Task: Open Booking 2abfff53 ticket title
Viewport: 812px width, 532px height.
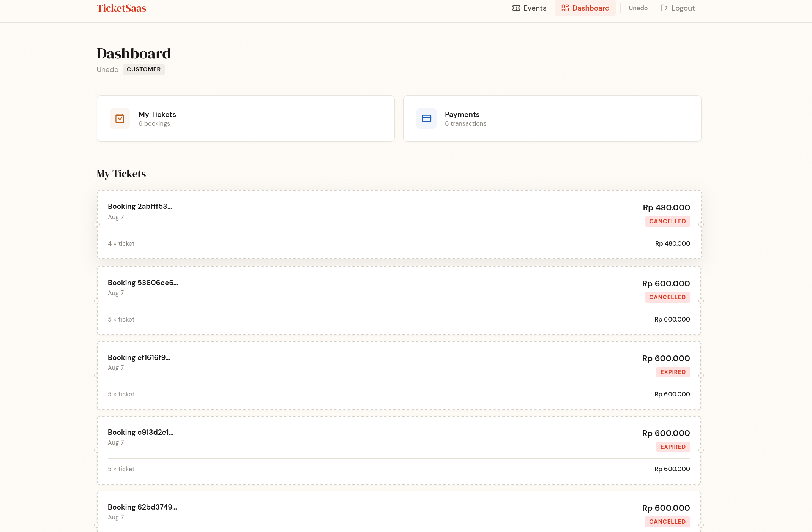Action: click(140, 206)
